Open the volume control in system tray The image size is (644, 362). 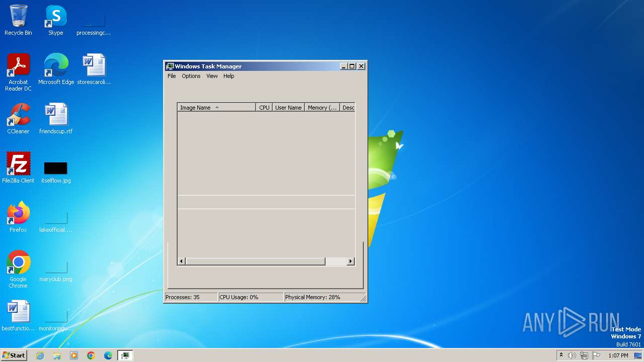(x=572, y=355)
